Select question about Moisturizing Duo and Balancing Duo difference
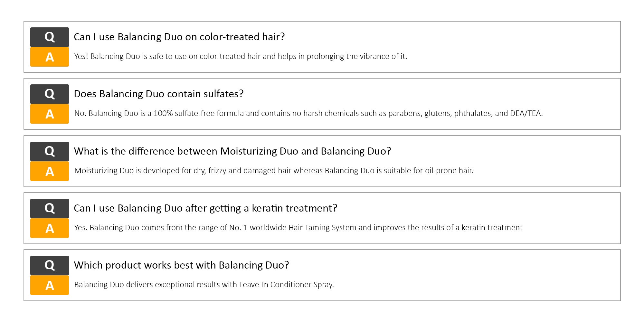This screenshot has width=644, height=322. pyautogui.click(x=232, y=151)
